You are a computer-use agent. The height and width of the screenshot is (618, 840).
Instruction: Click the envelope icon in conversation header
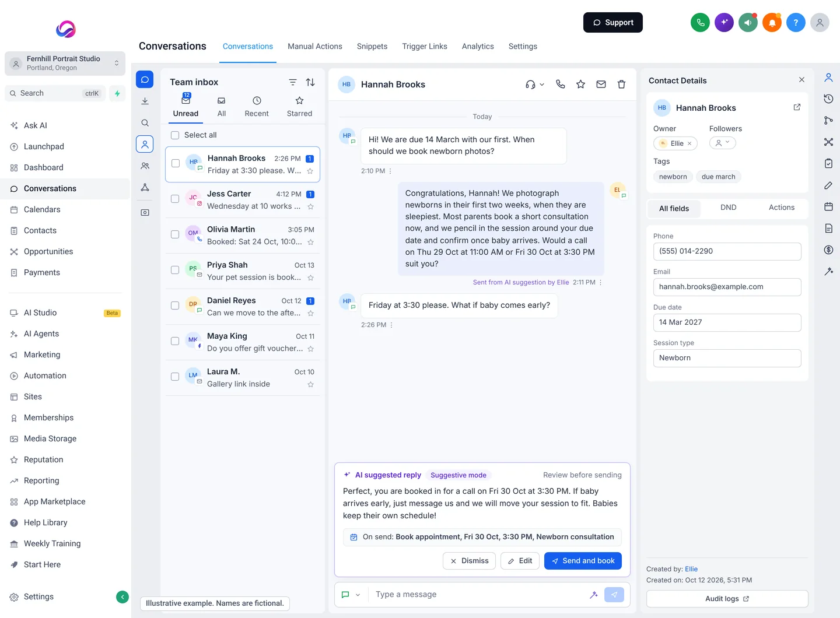pyautogui.click(x=601, y=84)
